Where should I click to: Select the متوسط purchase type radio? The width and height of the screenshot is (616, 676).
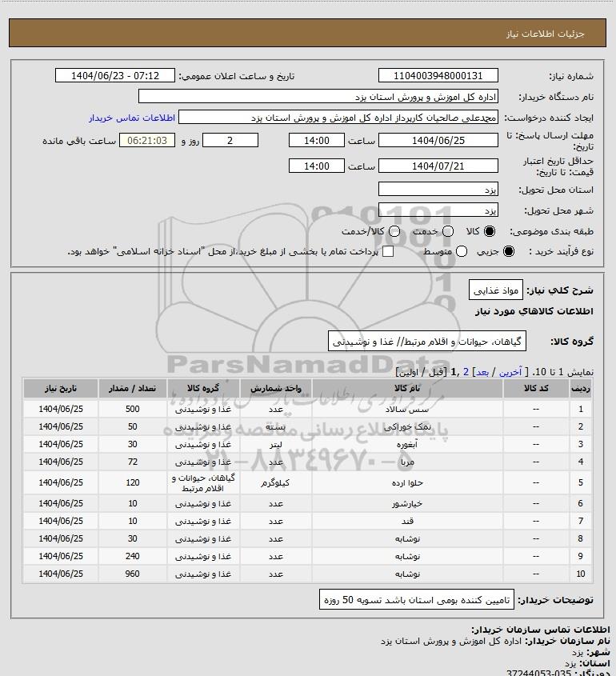tap(462, 251)
